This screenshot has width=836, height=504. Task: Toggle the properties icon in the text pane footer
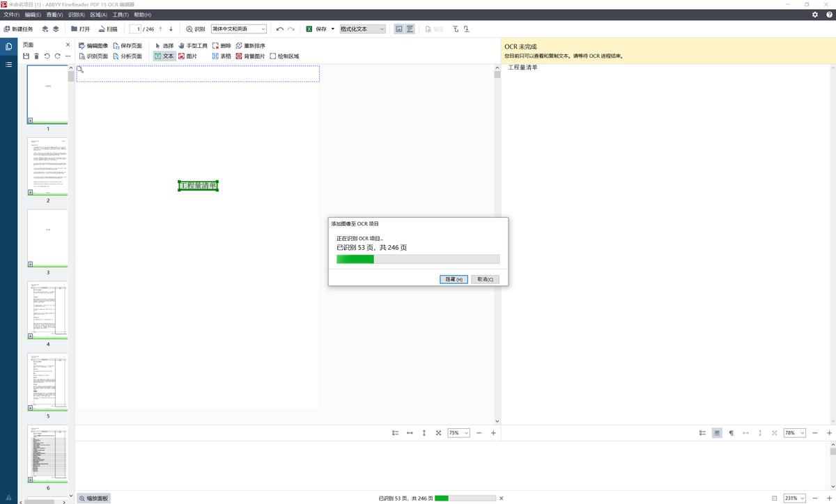pyautogui.click(x=702, y=433)
